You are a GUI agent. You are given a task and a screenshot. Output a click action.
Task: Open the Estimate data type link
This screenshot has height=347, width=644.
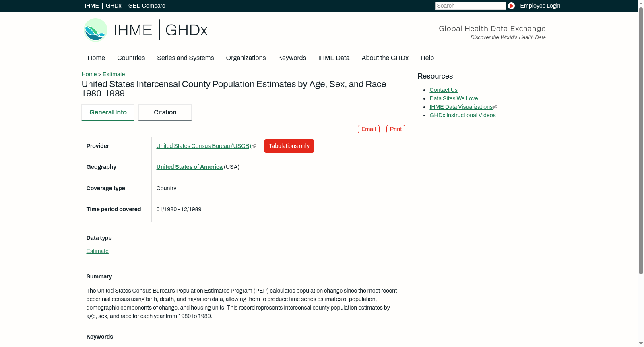pos(97,251)
